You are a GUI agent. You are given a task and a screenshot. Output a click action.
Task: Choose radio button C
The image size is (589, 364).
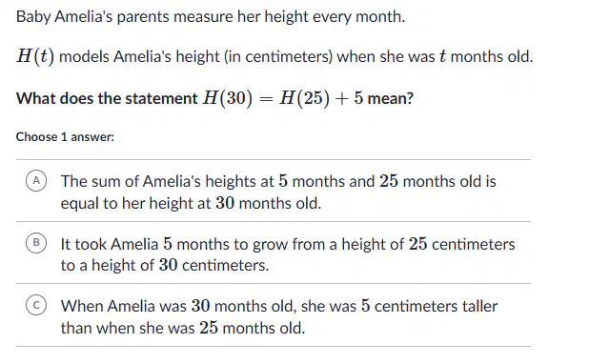coord(36,305)
